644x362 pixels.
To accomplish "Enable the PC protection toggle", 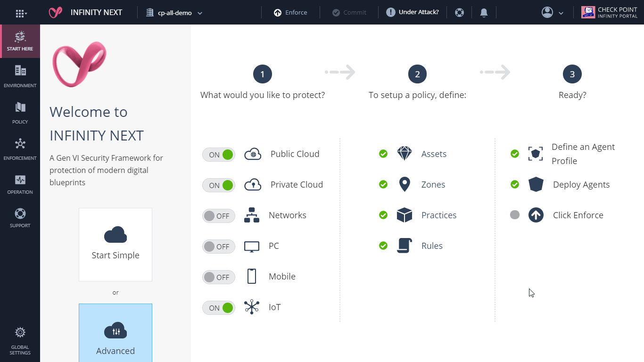I will click(x=219, y=247).
